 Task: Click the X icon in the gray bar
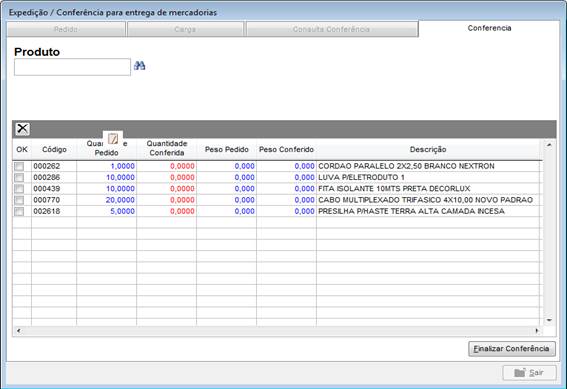click(x=22, y=128)
